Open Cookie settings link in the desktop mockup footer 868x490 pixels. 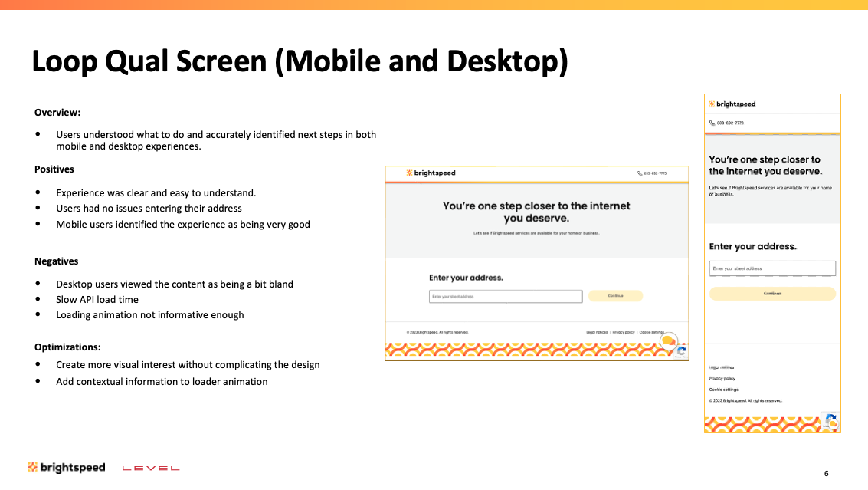point(651,333)
